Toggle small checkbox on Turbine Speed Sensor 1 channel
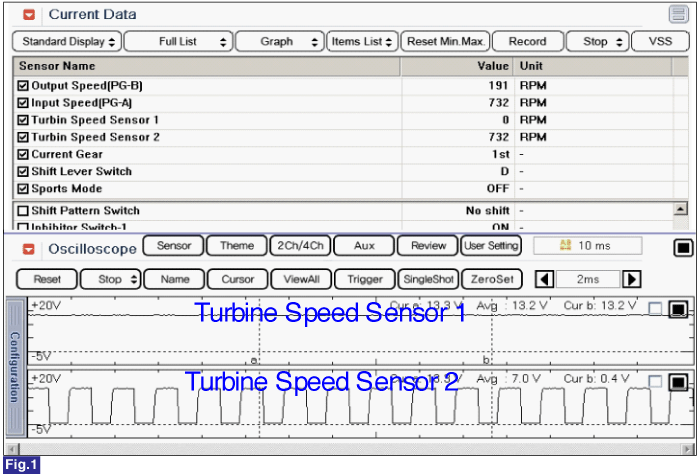Screen dimensions: 700x474 tap(655, 308)
